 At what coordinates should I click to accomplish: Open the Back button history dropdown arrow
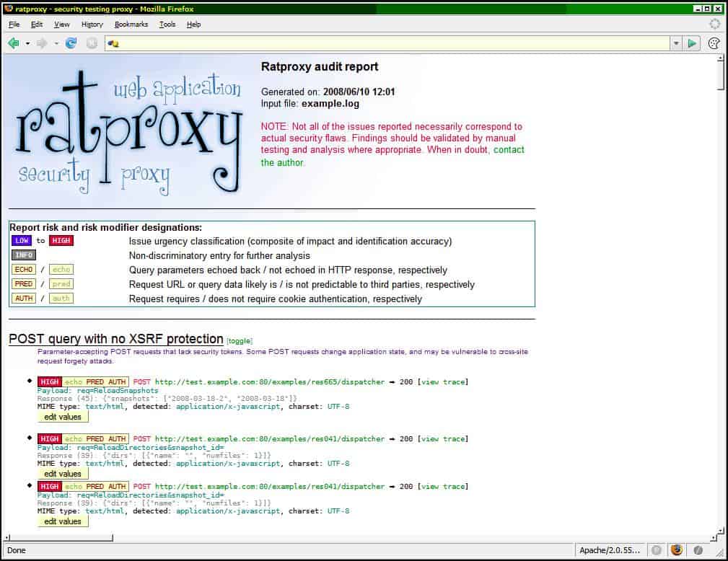tap(28, 43)
